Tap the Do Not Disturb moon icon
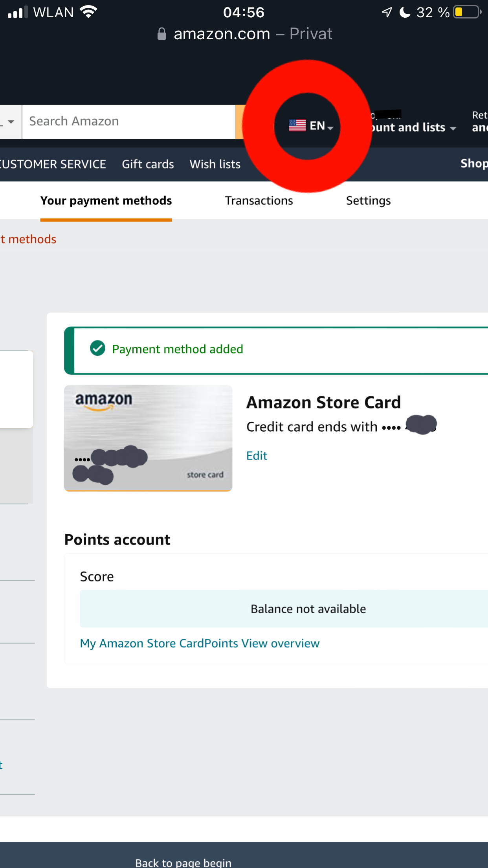The image size is (488, 868). tap(404, 12)
